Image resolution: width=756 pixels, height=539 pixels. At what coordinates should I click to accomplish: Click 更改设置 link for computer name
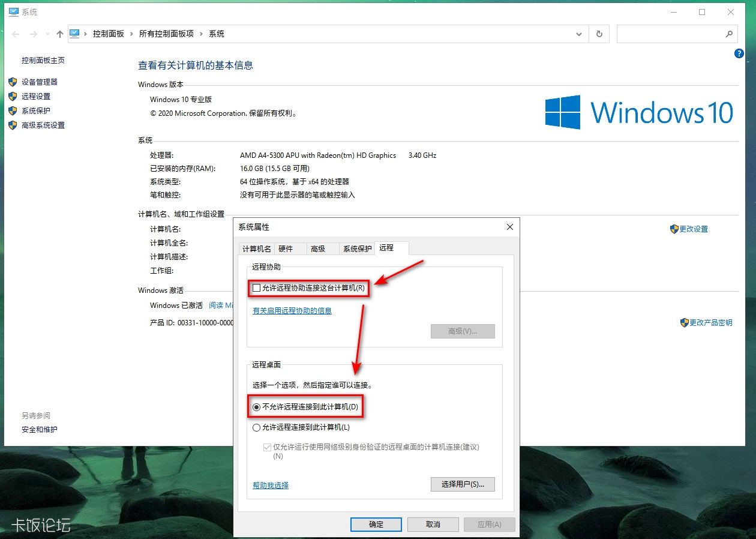694,229
